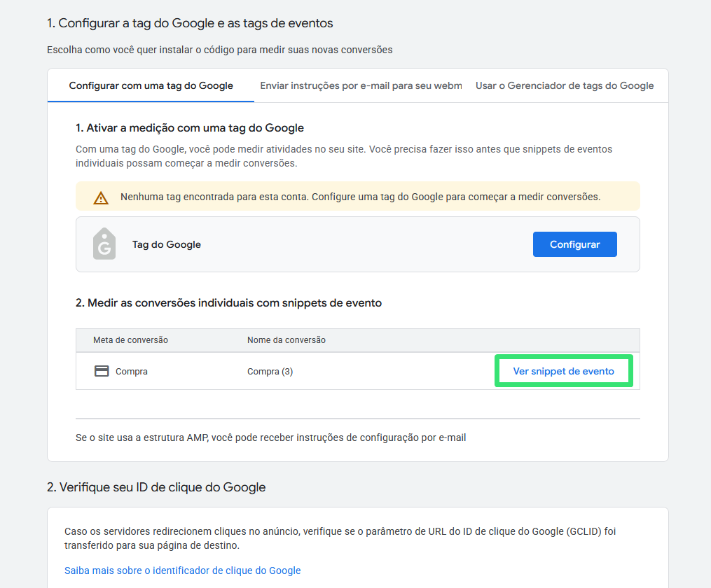Click the 'Nome da conversão' column header
711x588 pixels.
tap(287, 340)
